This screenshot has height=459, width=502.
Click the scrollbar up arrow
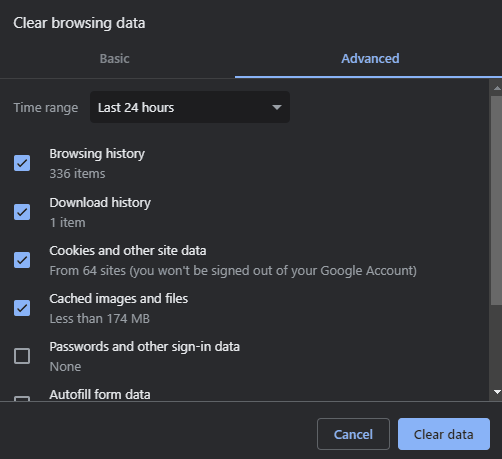point(497,88)
